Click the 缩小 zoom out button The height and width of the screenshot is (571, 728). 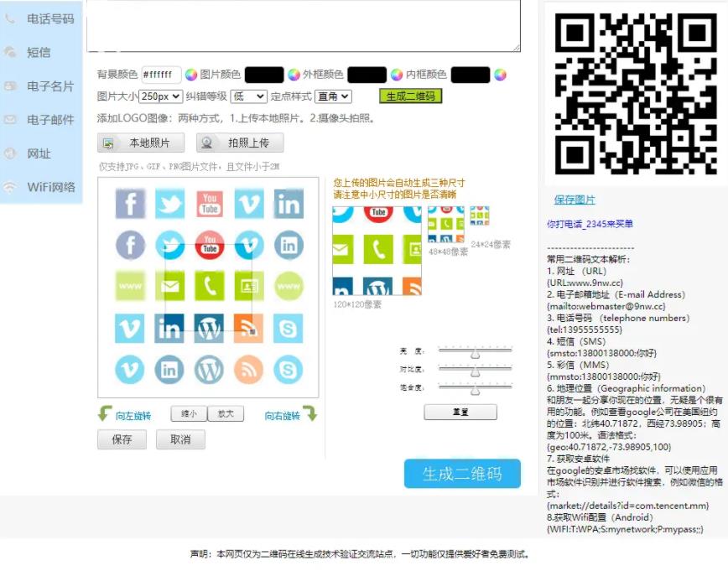click(x=189, y=413)
